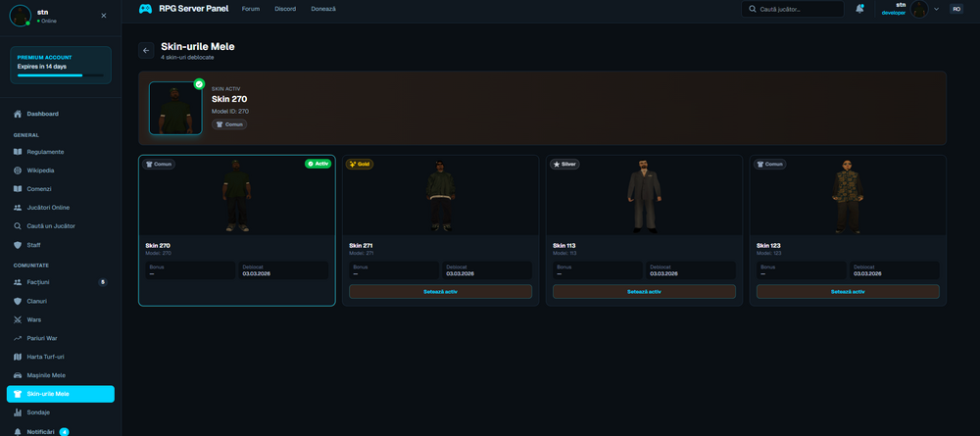Focus the Caută jucător search field
The width and height of the screenshot is (980, 436).
coord(793,10)
